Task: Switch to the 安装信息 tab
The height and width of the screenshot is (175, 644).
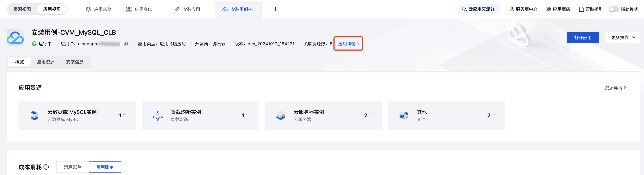Action: tap(74, 62)
